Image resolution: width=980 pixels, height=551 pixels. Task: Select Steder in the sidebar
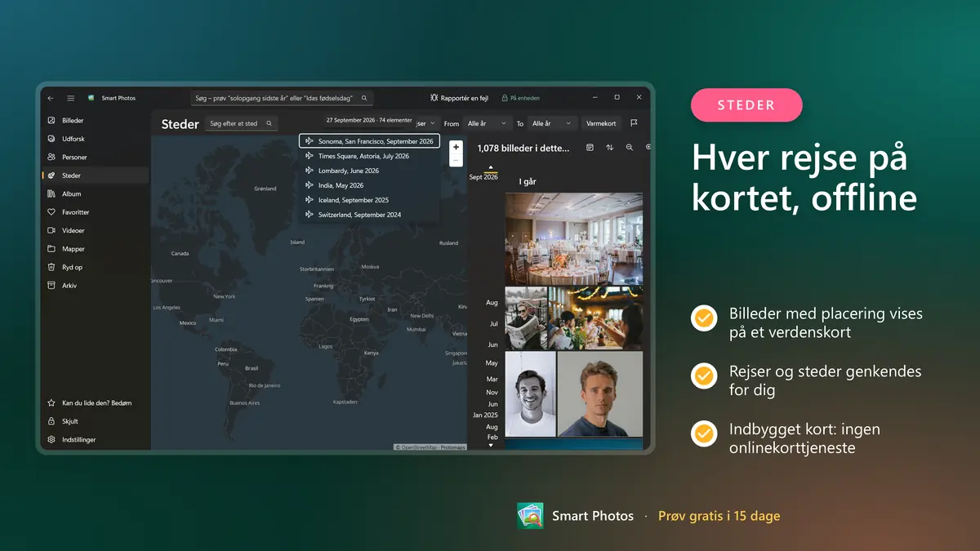pos(96,176)
